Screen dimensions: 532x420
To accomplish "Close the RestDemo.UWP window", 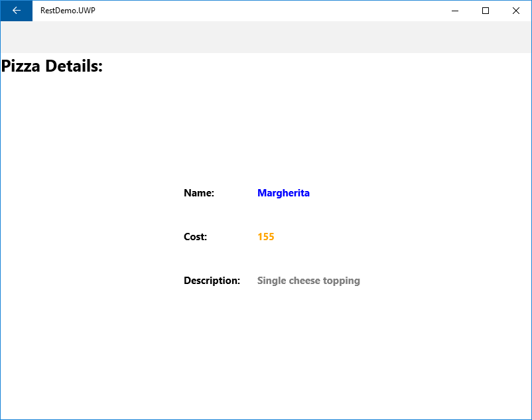I will [516, 11].
